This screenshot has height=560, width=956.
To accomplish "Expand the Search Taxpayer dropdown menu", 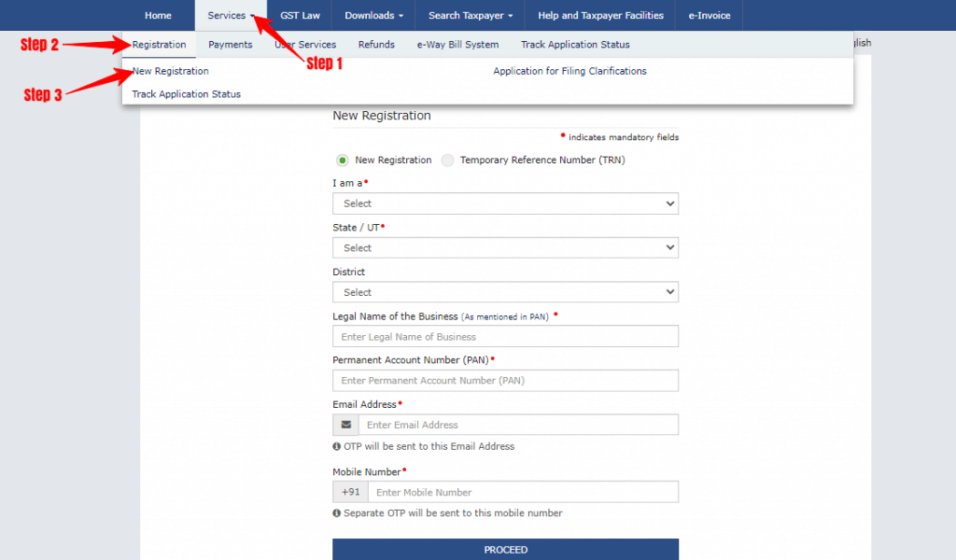I will pos(471,15).
